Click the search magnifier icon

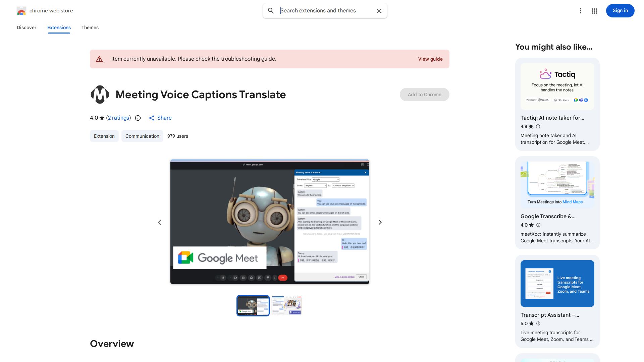pos(271,11)
